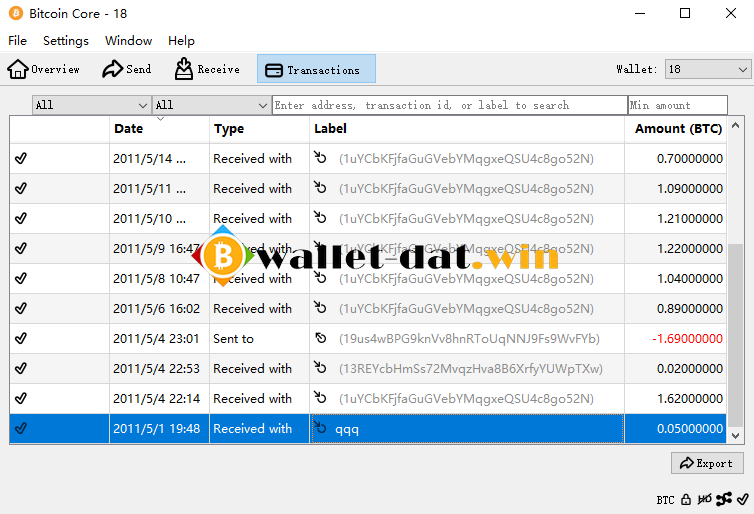Click the transaction list scrollbar thumb
Image resolution: width=754 pixels, height=514 pixels.
pos(735,336)
